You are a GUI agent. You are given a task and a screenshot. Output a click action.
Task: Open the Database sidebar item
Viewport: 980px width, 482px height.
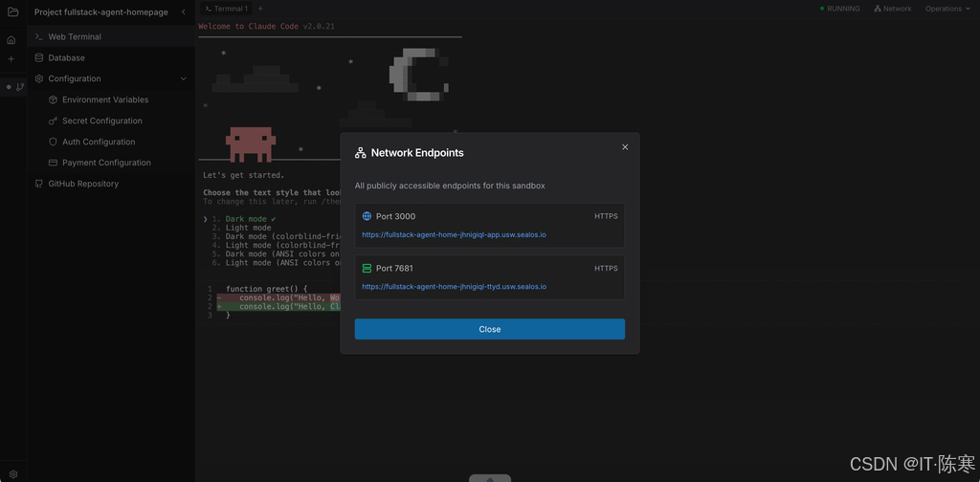(x=111, y=58)
